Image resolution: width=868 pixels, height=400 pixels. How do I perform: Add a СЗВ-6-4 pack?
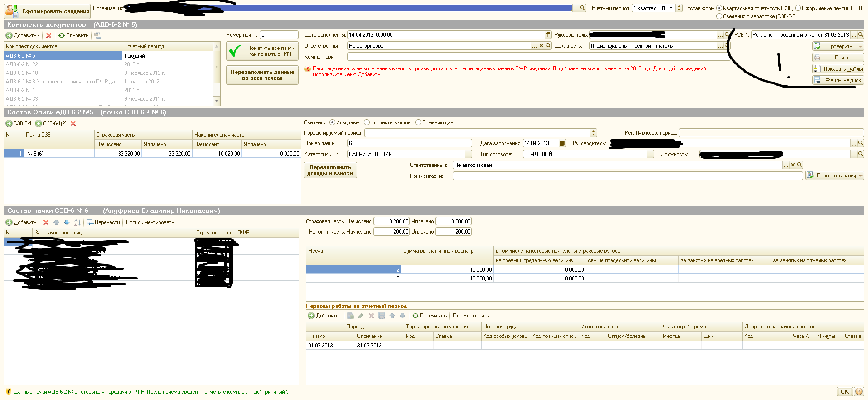pos(19,123)
